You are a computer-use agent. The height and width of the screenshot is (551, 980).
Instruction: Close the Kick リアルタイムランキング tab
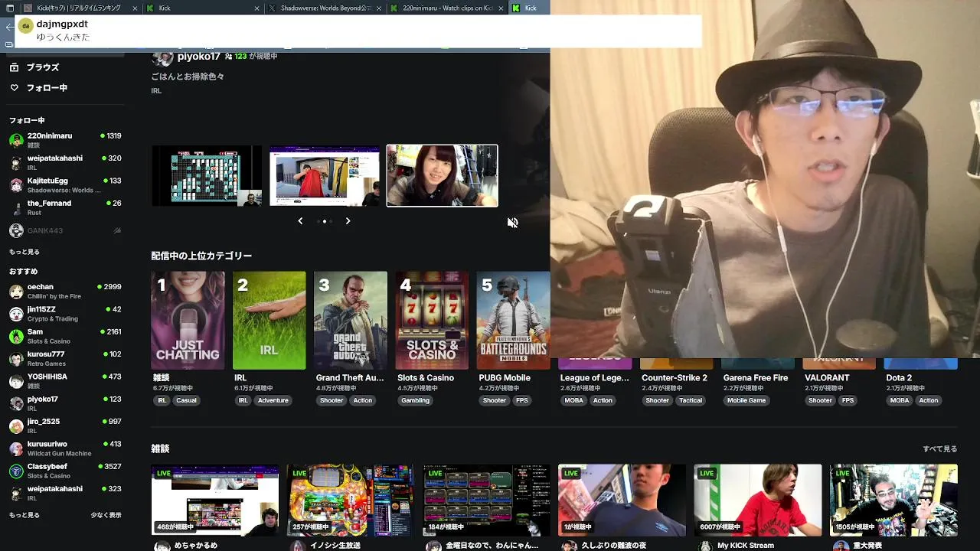(x=135, y=8)
